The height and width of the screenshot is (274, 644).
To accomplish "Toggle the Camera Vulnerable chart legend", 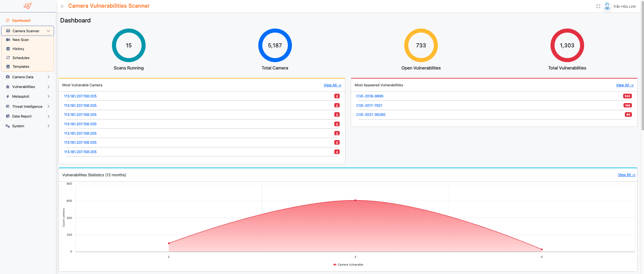I will (348, 265).
